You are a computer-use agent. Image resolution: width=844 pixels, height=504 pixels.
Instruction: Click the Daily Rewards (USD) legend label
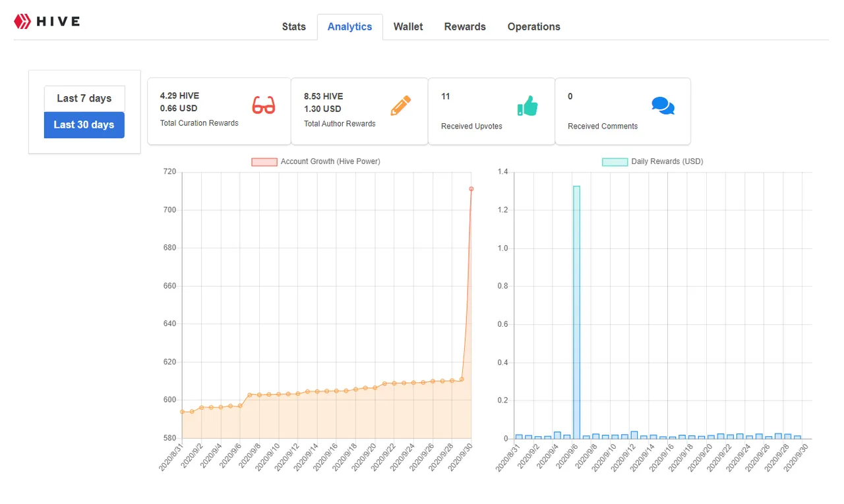coord(667,161)
